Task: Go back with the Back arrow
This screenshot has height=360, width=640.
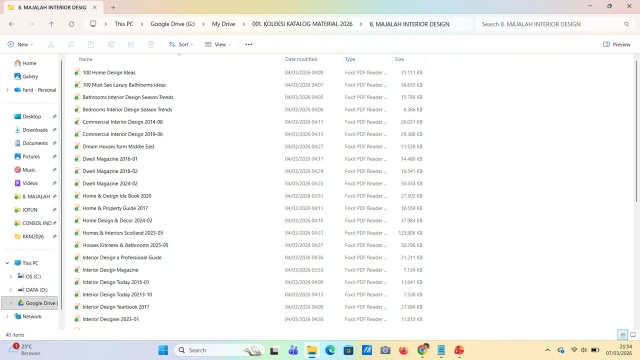Action: pyautogui.click(x=11, y=24)
